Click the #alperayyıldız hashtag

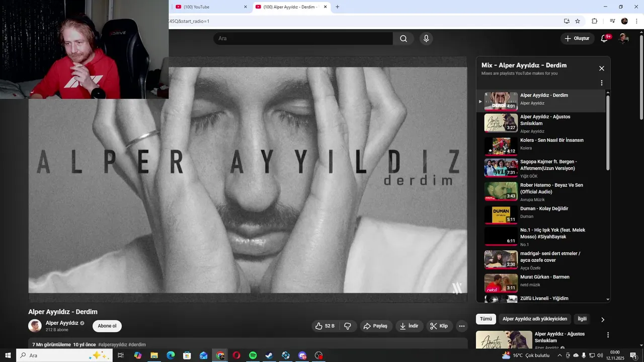click(112, 344)
